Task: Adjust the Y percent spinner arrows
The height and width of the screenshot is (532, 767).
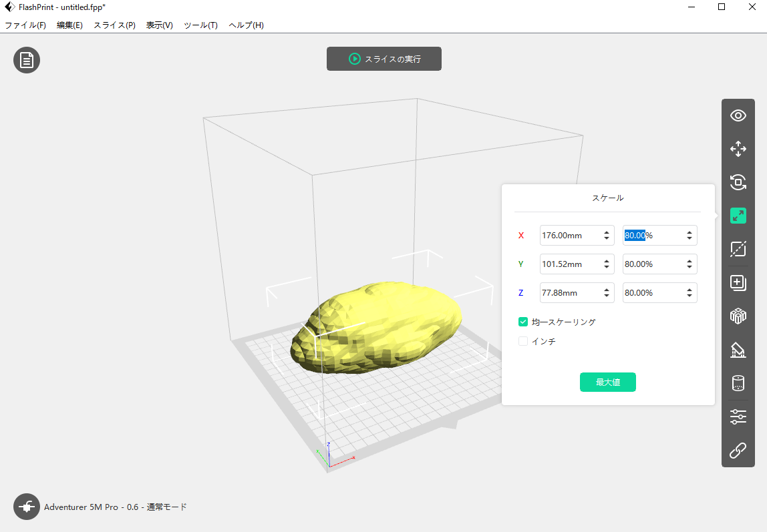Action: pos(689,264)
